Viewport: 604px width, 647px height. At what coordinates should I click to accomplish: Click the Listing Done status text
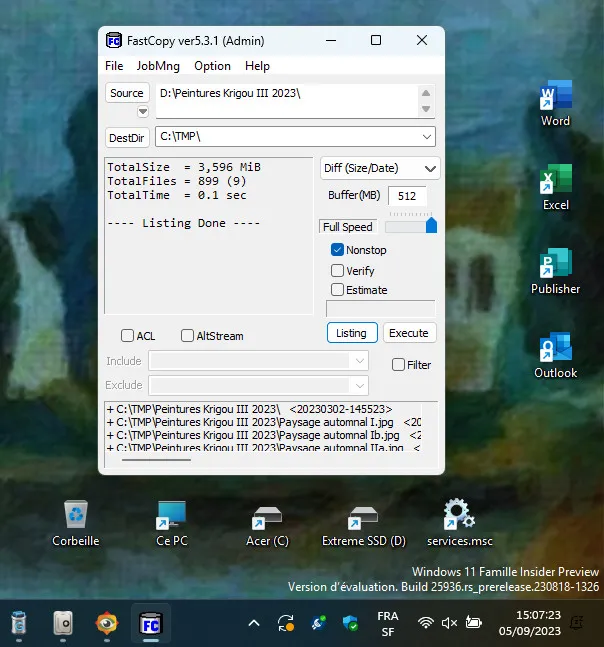pos(184,223)
